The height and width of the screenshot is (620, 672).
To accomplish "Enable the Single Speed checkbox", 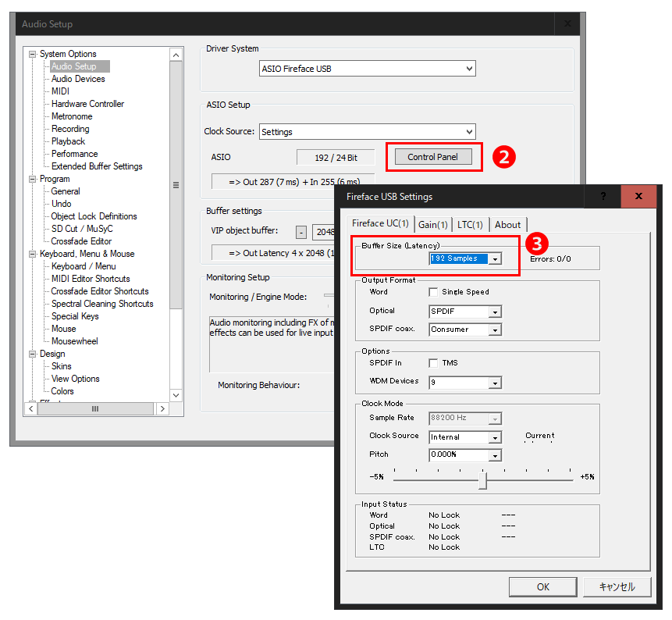I will 434,292.
